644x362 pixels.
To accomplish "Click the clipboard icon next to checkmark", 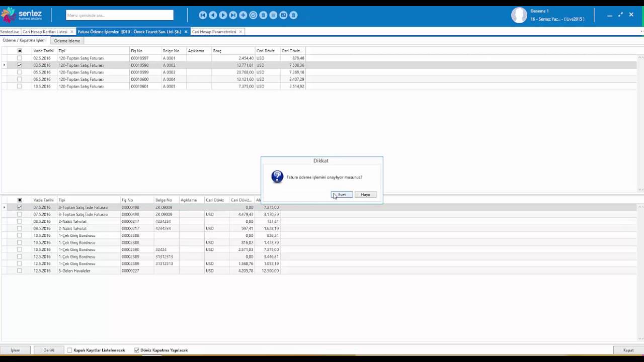I will [x=263, y=15].
